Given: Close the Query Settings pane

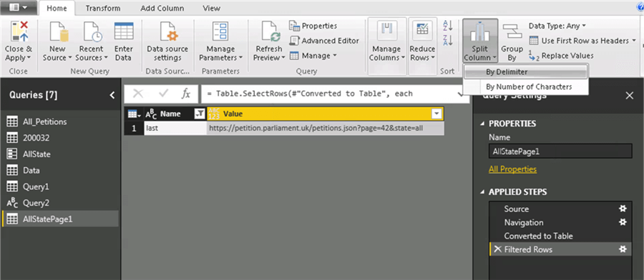Looking at the screenshot, I should pyautogui.click(x=629, y=96).
